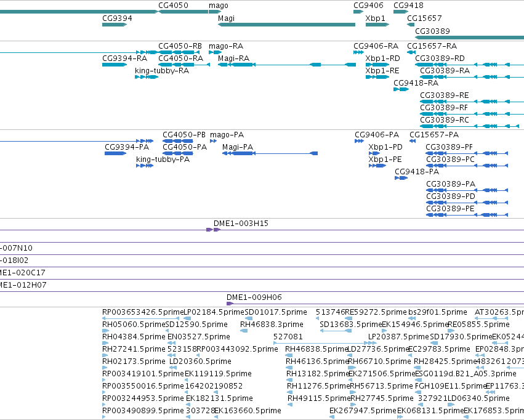The width and height of the screenshot is (524, 420).
Task: Select the CG30389-RE transcript label
Action: tap(445, 95)
